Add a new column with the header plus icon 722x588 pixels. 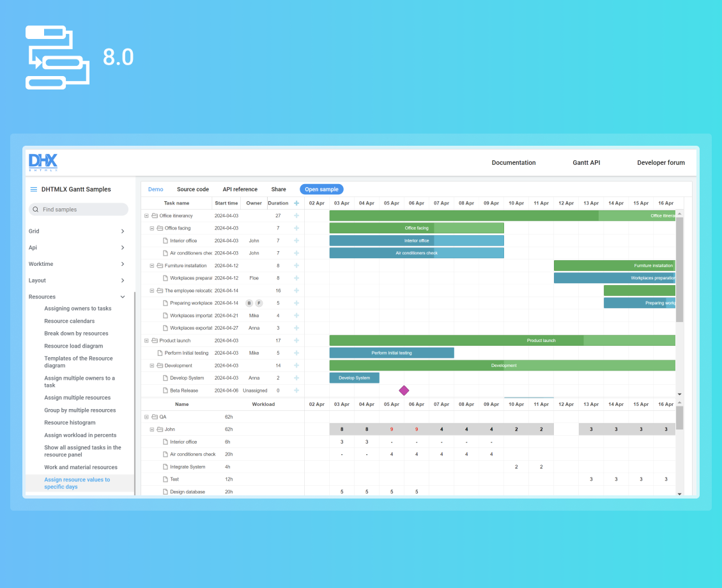[x=296, y=203]
